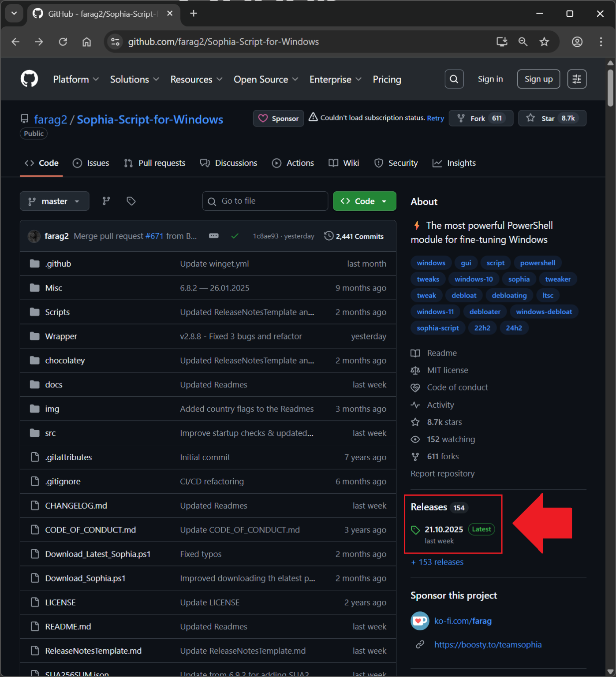Open the commit history clock icon
The width and height of the screenshot is (616, 677).
point(329,236)
